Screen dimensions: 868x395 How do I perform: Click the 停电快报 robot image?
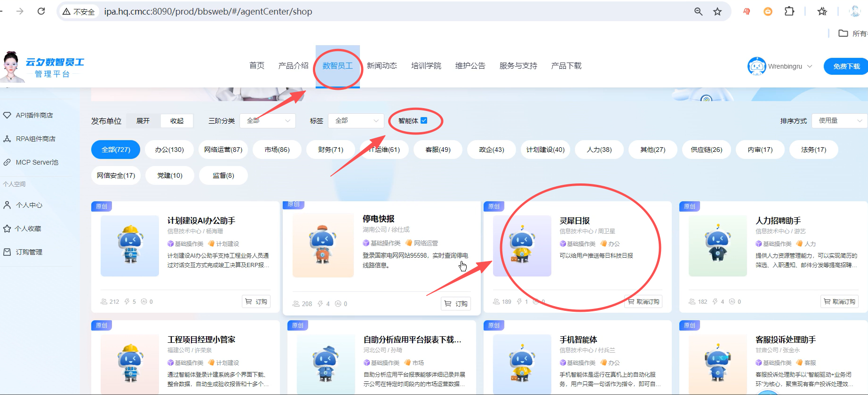(x=323, y=245)
